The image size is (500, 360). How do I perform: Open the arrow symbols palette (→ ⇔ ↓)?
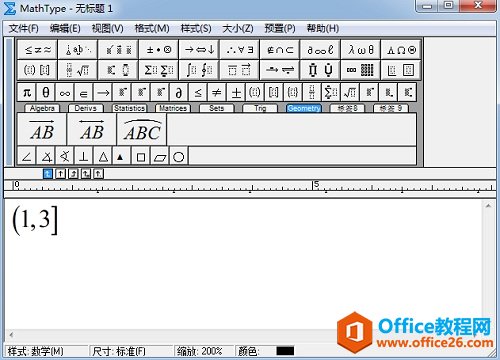199,50
